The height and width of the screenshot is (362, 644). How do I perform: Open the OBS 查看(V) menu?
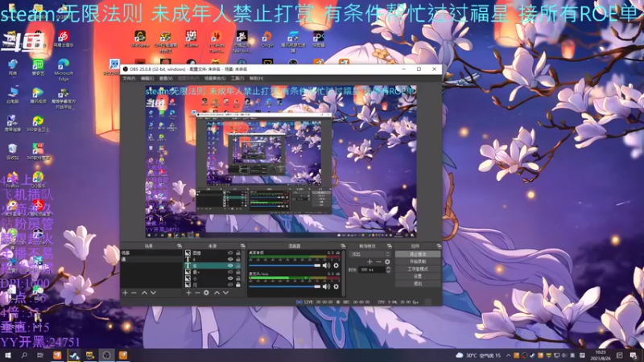click(x=166, y=78)
